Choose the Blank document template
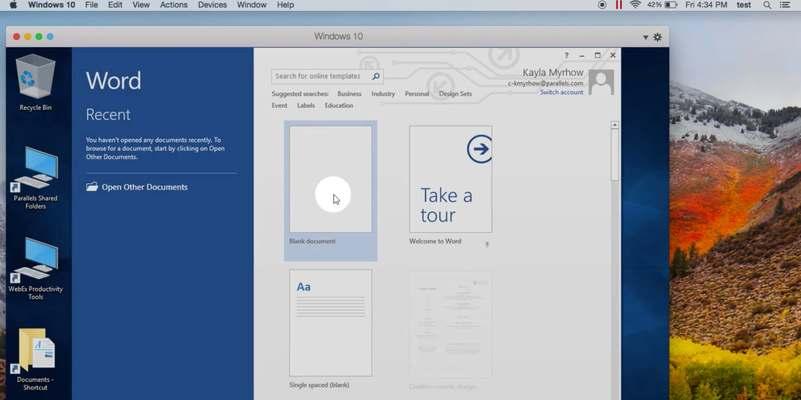 coord(331,190)
